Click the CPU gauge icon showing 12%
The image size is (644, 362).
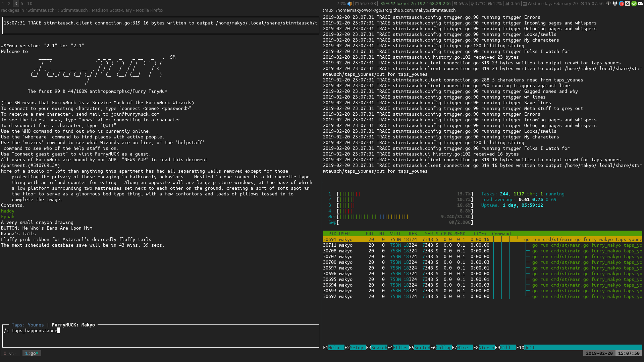490,4
